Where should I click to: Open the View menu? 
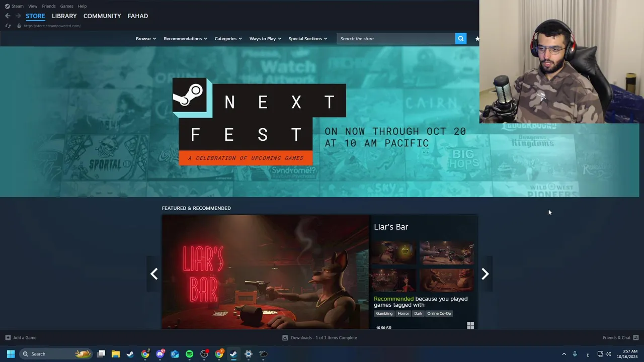click(33, 6)
